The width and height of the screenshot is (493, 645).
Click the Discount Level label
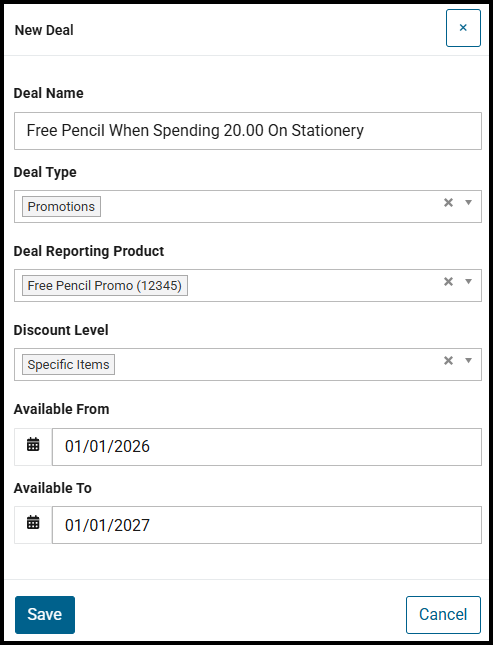[x=61, y=330]
